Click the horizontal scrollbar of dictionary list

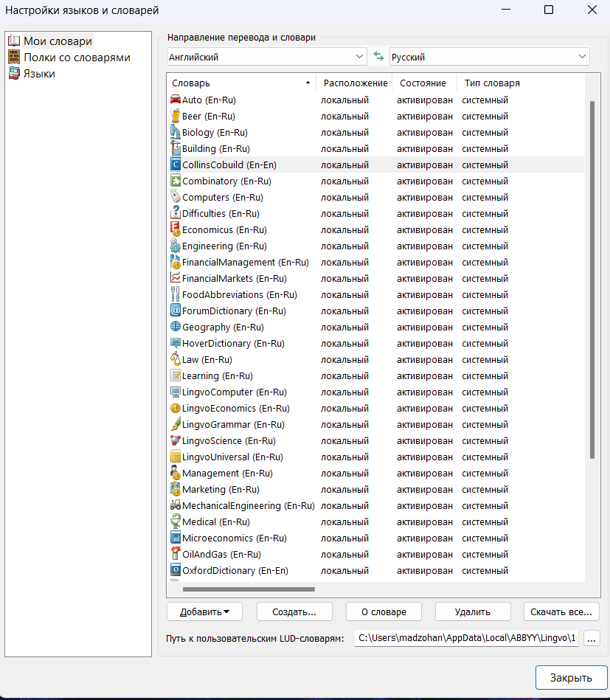(249, 589)
